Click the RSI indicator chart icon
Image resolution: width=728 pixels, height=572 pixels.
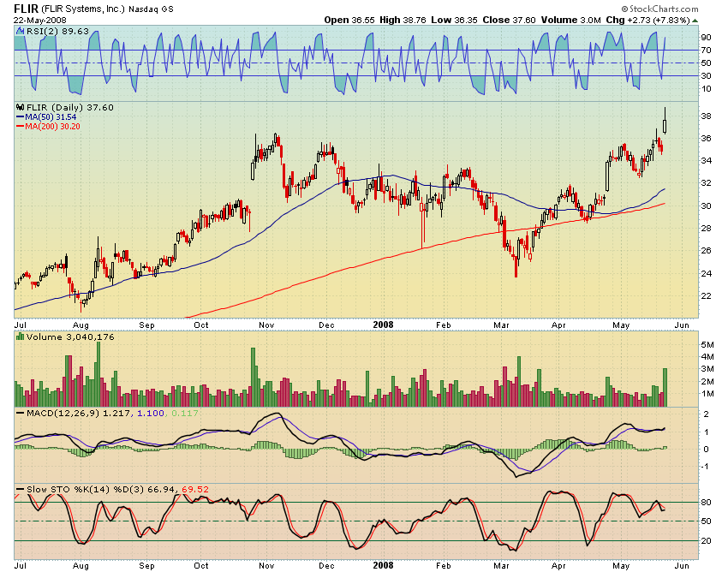tap(20, 31)
